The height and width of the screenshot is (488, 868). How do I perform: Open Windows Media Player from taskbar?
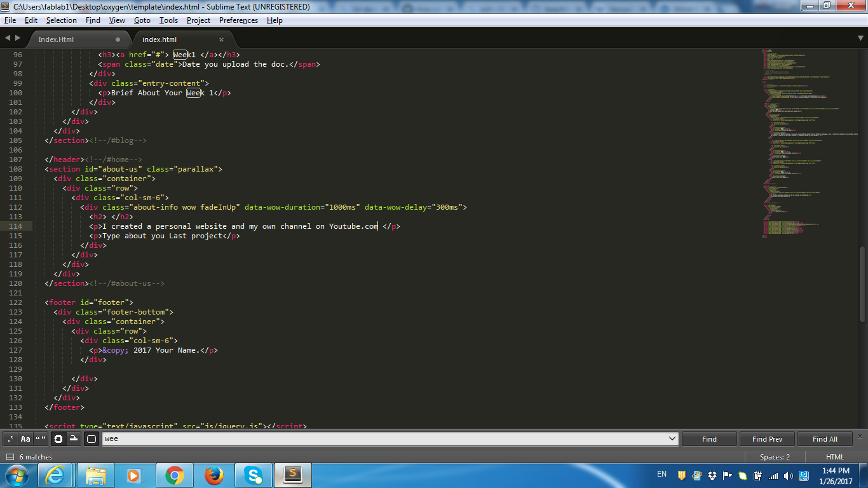click(134, 475)
